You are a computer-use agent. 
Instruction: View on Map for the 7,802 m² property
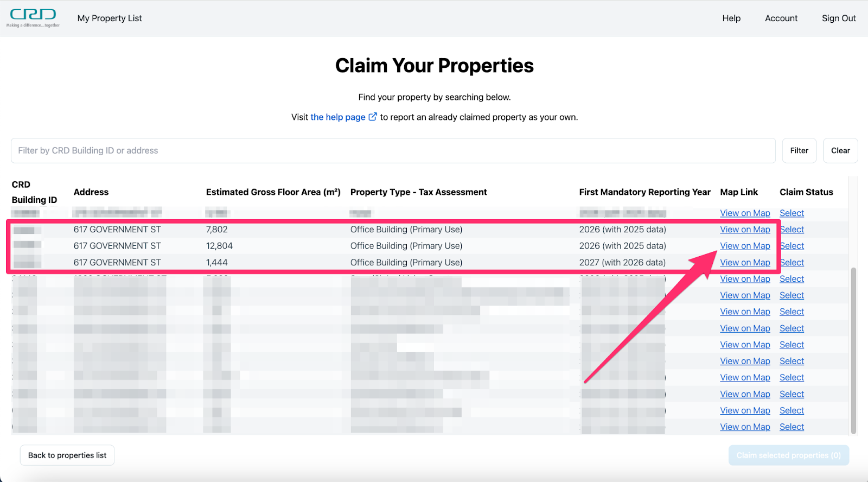[744, 230]
